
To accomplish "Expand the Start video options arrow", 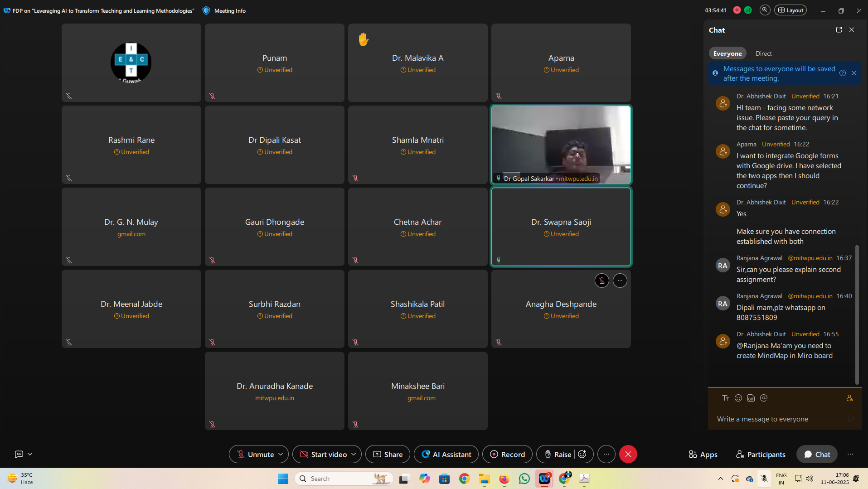I will (354, 454).
